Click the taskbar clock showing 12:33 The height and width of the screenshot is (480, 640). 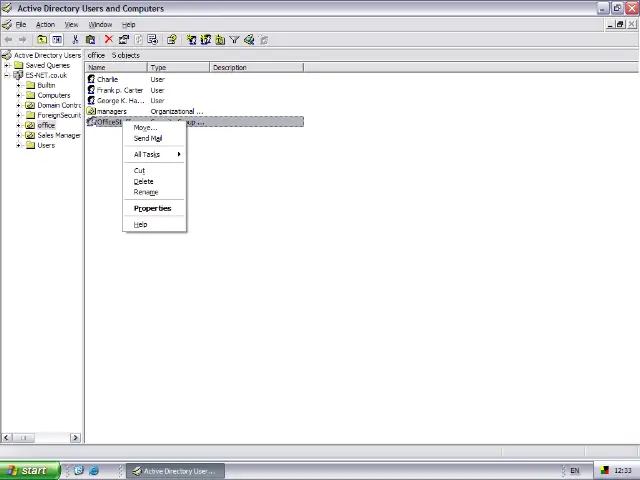point(622,471)
